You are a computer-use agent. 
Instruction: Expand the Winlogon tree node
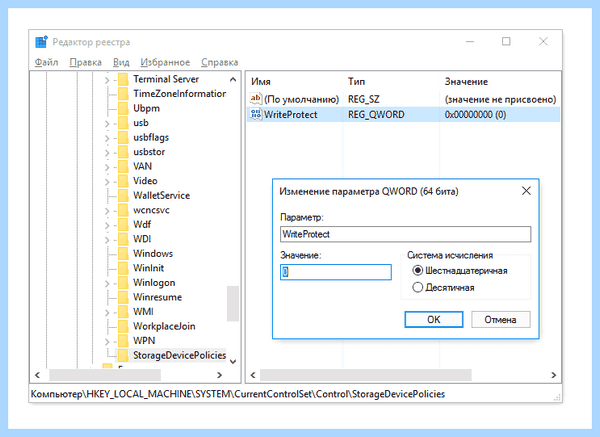pos(107,284)
